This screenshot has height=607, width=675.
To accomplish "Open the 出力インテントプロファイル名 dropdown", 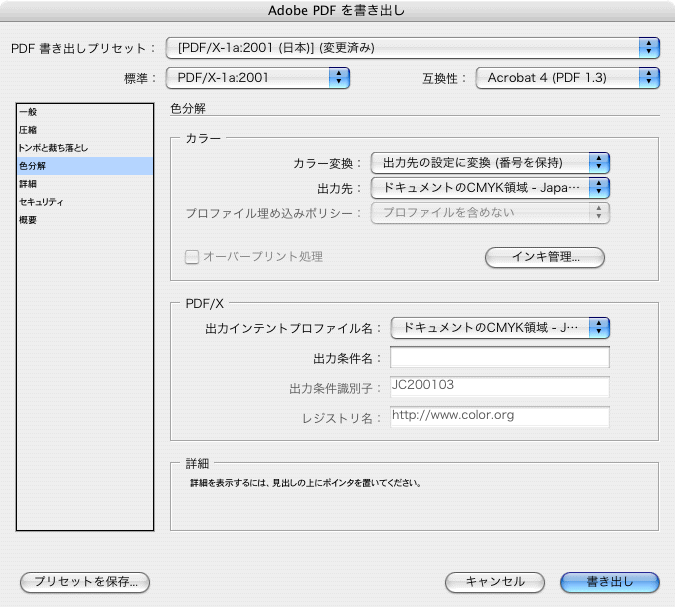I will [500, 328].
